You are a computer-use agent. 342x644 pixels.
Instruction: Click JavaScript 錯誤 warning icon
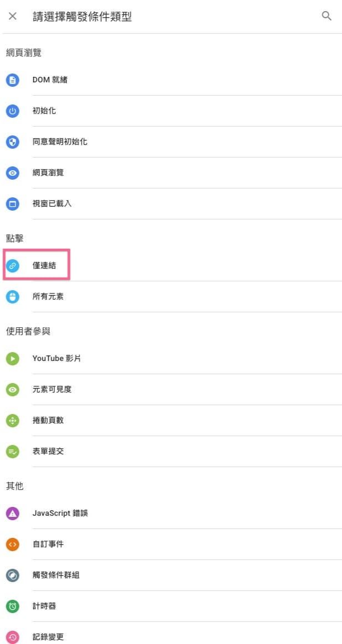[13, 514]
